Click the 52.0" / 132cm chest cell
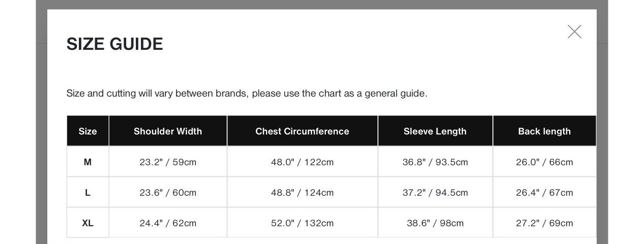The width and height of the screenshot is (644, 244). pyautogui.click(x=302, y=223)
